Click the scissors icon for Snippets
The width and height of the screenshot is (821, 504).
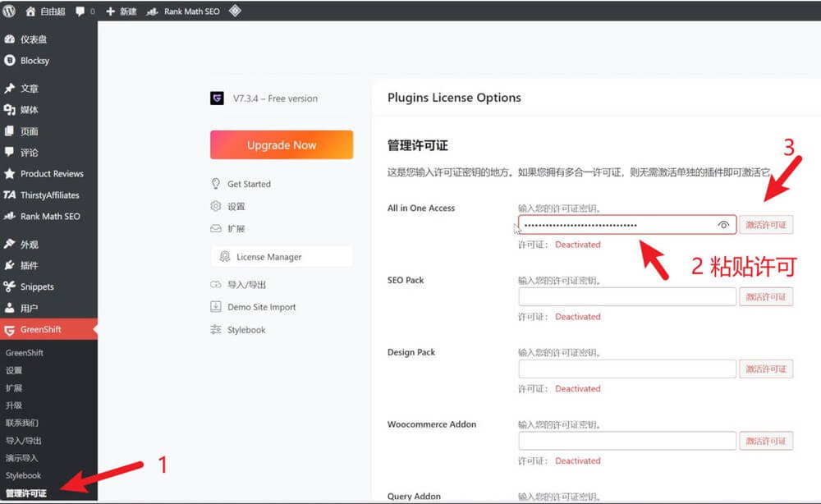[9, 286]
